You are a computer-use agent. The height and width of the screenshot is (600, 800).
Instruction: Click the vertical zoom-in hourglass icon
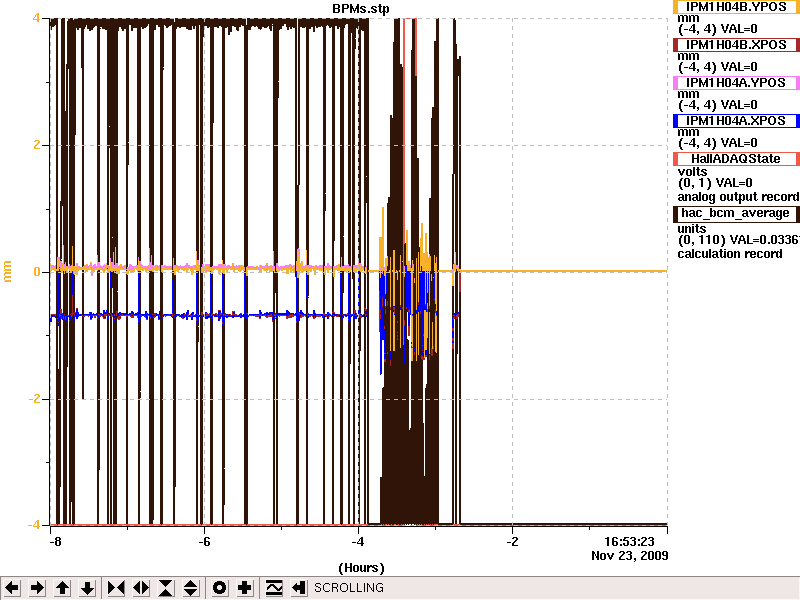166,588
